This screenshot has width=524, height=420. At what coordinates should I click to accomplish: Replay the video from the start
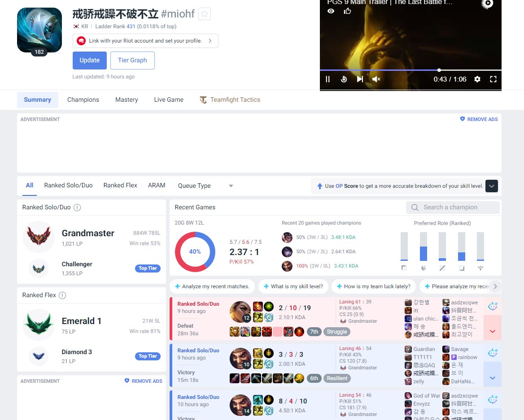tap(344, 79)
